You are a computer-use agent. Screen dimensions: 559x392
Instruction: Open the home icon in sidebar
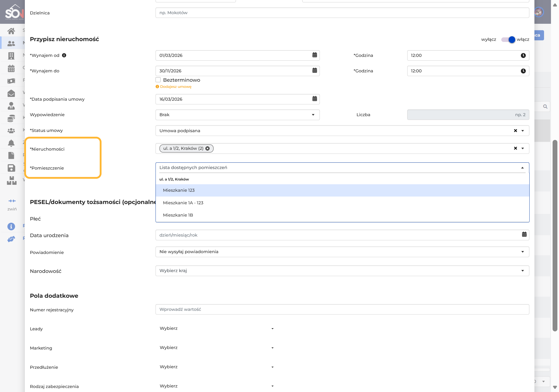11,31
